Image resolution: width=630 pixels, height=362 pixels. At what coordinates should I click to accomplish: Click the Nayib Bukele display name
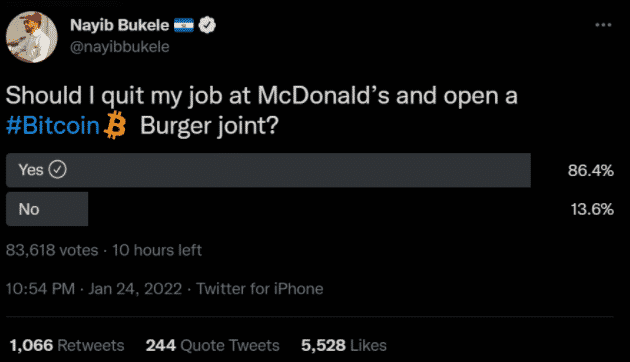[x=120, y=25]
